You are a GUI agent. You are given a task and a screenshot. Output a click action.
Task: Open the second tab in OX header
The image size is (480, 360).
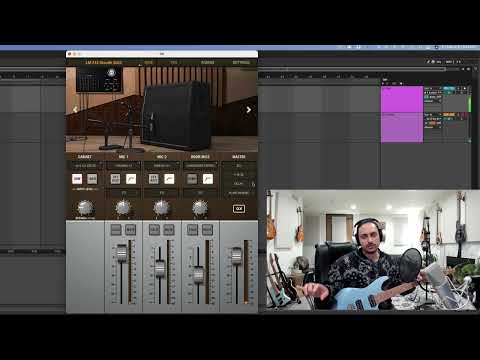(x=174, y=63)
